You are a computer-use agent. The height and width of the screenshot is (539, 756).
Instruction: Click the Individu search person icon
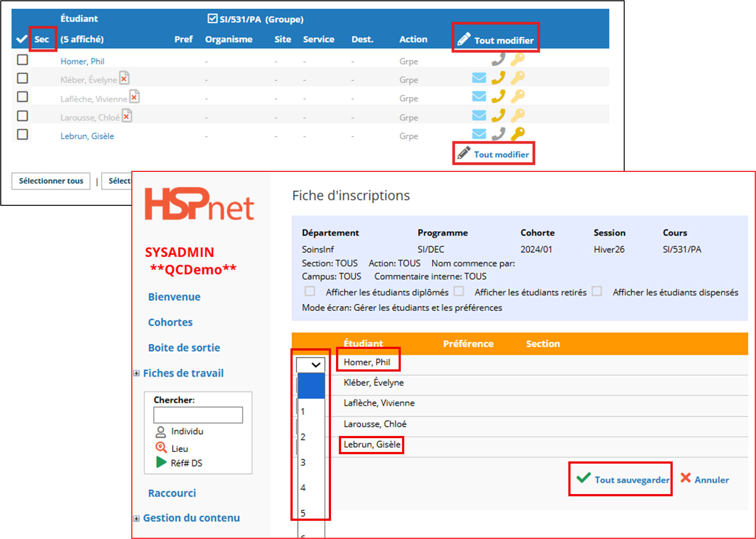pos(160,432)
